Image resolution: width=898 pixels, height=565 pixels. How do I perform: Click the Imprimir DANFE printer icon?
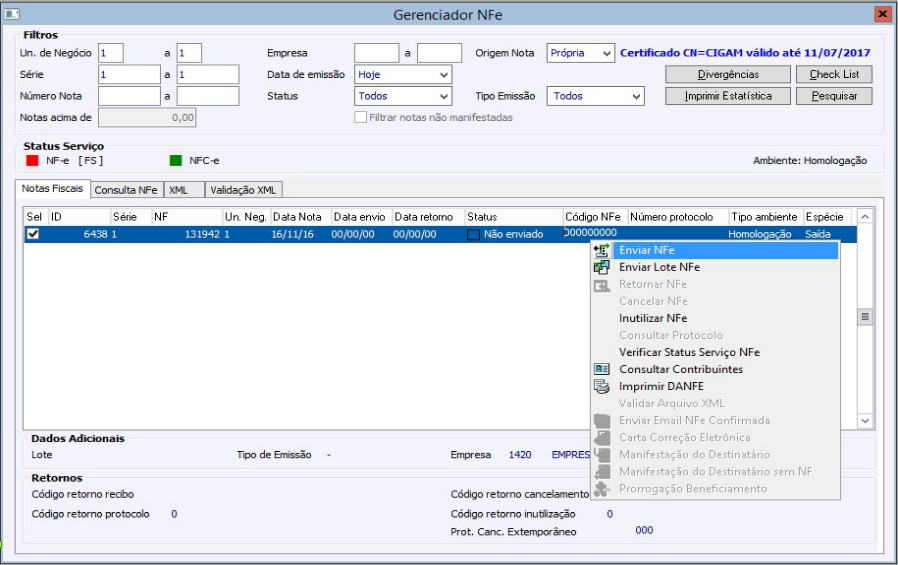601,386
